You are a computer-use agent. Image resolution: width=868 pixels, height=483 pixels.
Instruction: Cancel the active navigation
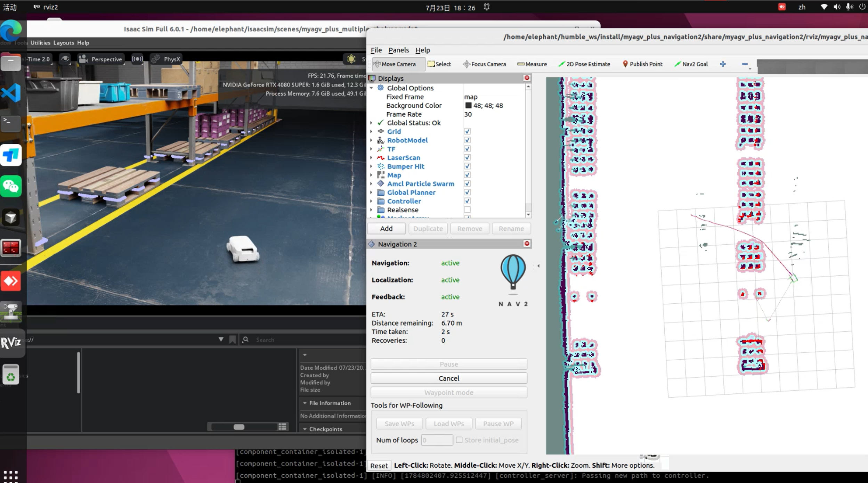tap(449, 378)
